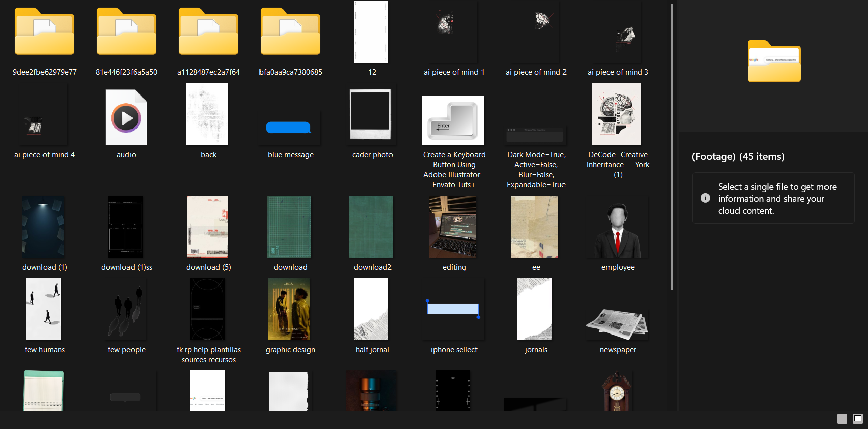This screenshot has width=868, height=429.
Task: Switch to large thumbnails view layout
Action: 858,419
